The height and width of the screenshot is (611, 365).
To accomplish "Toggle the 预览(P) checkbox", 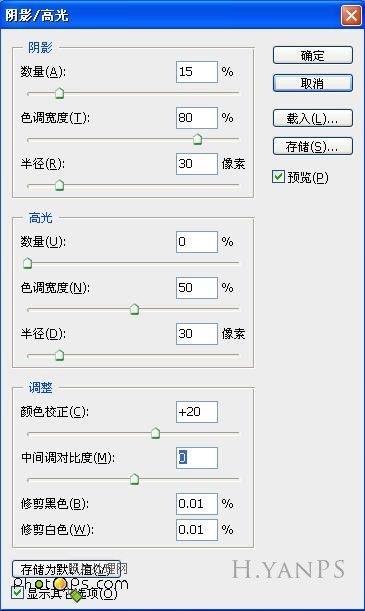I will [x=278, y=177].
